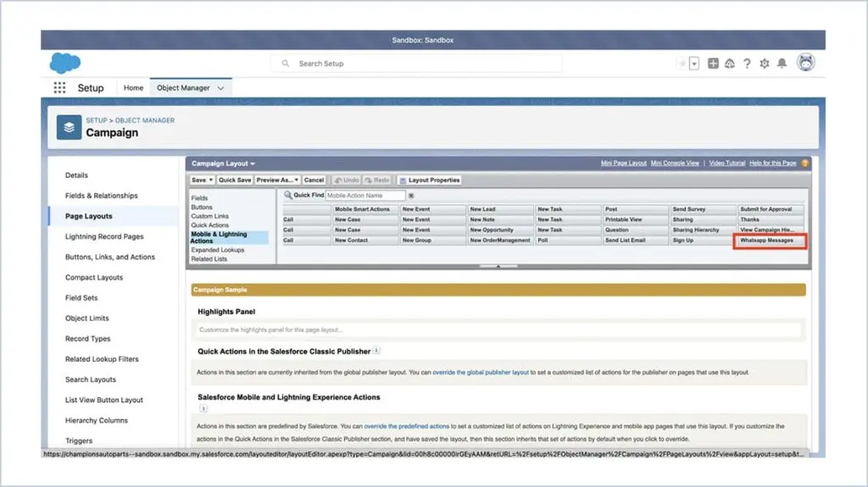Click the Campaign object layers icon
The height and width of the screenshot is (487, 868).
click(x=69, y=127)
